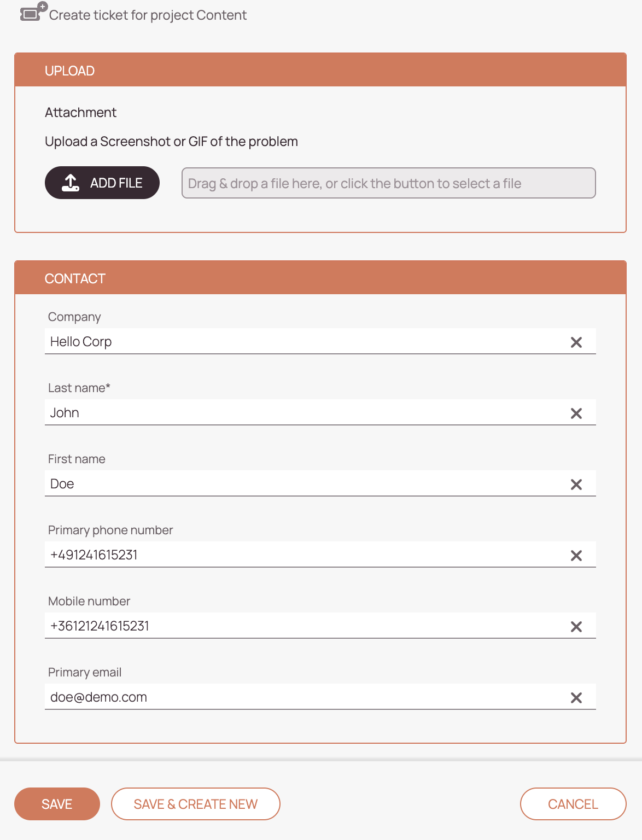Save the ticket with SAVE button

click(x=57, y=804)
